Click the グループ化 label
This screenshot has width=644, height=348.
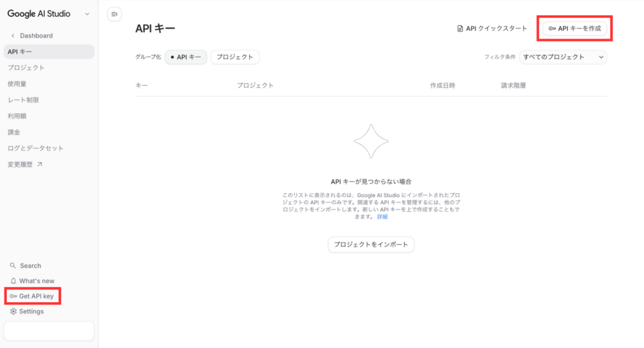click(148, 57)
